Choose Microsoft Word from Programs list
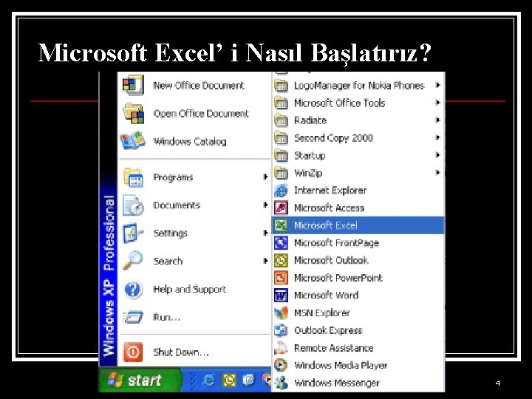 tap(358, 295)
